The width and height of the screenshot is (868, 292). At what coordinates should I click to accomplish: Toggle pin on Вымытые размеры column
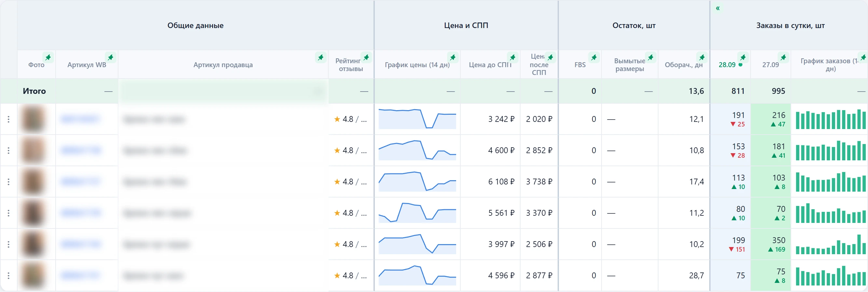(650, 57)
